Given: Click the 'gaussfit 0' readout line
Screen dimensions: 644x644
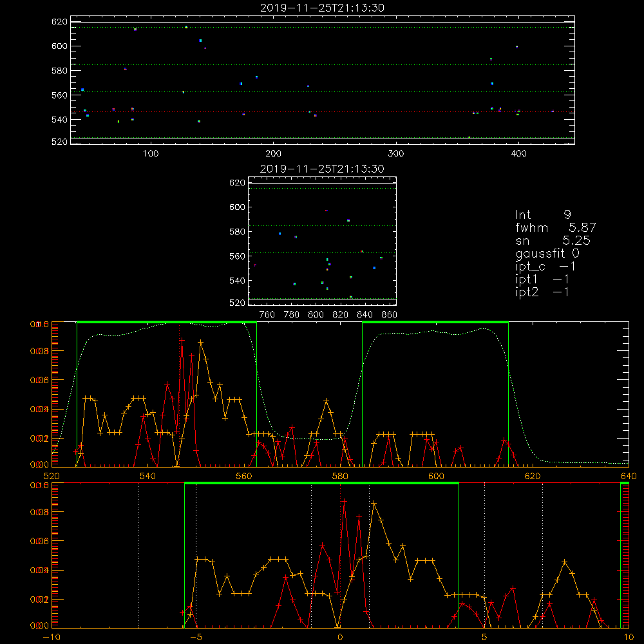Looking at the screenshot, I should pos(547,253).
